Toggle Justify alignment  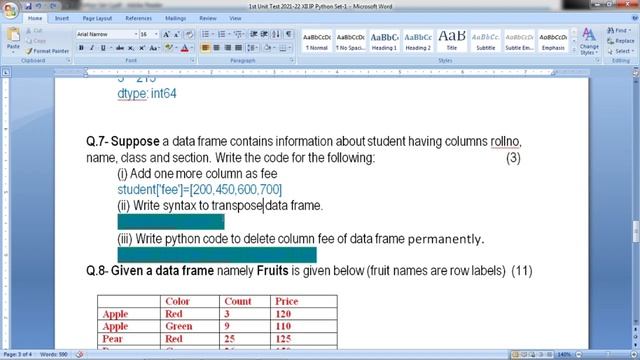[x=238, y=48]
